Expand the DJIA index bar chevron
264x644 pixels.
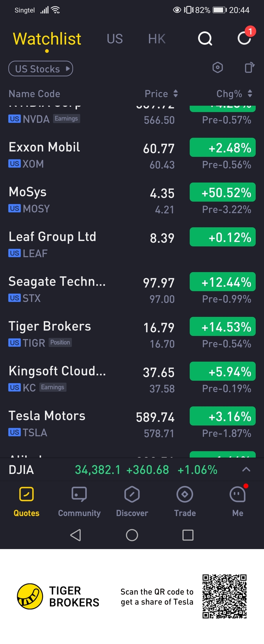tap(246, 469)
